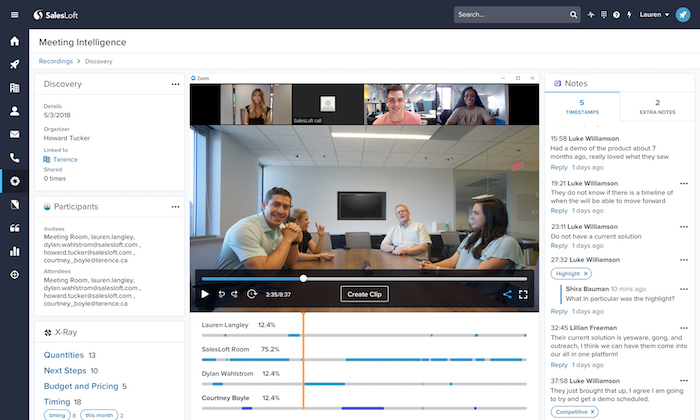700x420 pixels.
Task: Open options for the 27:32 note
Action: click(x=684, y=260)
